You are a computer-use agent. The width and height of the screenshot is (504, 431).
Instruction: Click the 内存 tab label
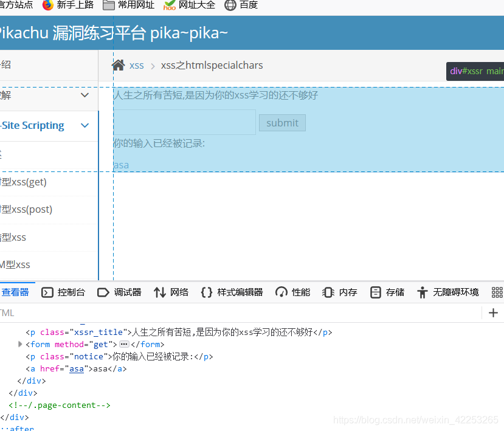pos(348,292)
